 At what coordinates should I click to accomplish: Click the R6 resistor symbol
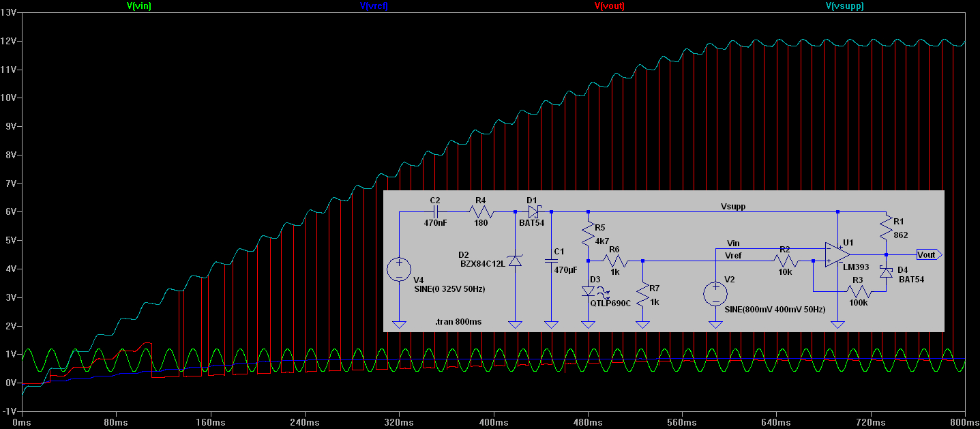point(614,261)
